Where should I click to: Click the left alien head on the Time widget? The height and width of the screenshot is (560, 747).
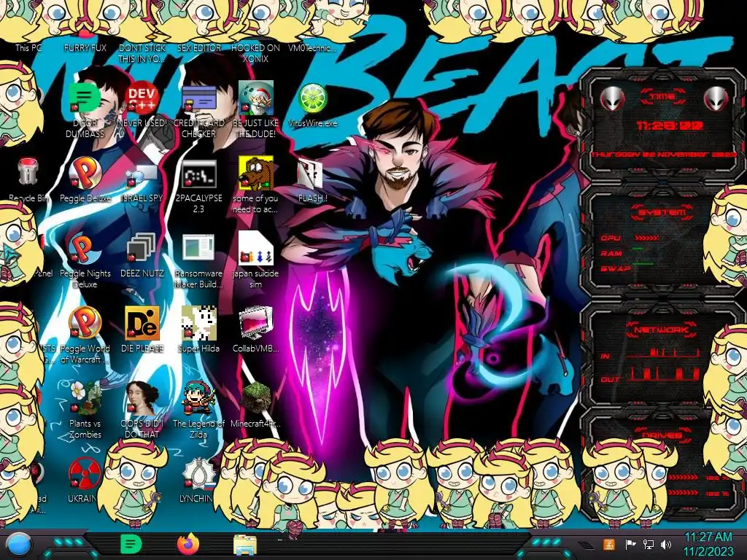click(612, 98)
